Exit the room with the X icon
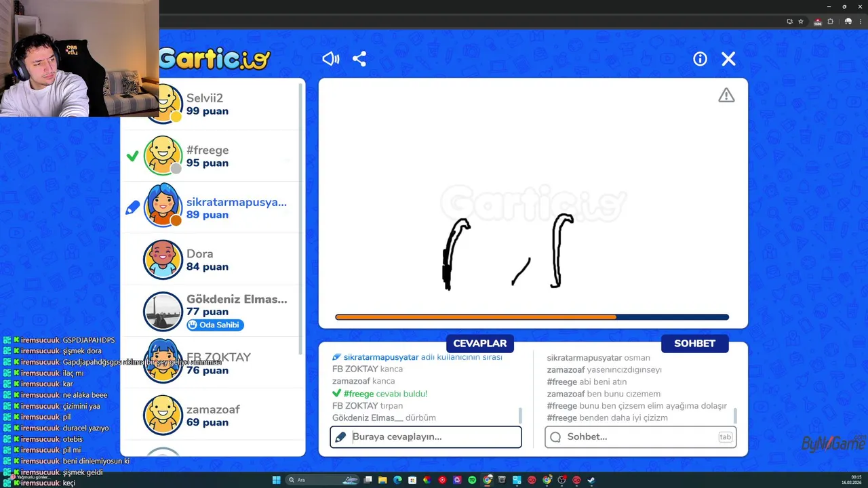868x488 pixels. click(728, 59)
